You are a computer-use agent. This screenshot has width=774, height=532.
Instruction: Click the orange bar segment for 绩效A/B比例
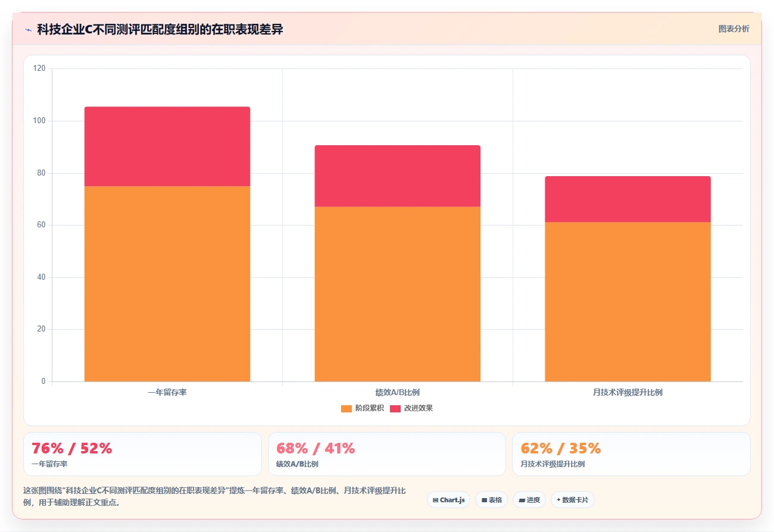(x=397, y=294)
